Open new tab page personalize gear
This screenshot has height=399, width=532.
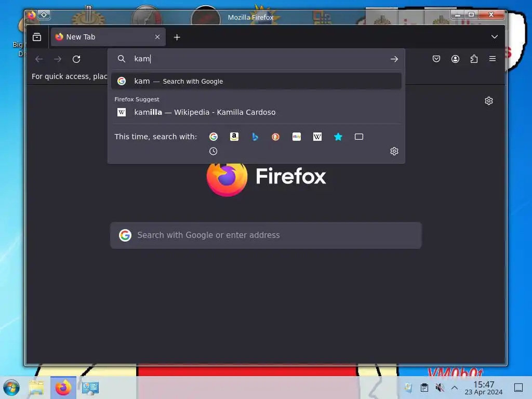[x=488, y=101]
